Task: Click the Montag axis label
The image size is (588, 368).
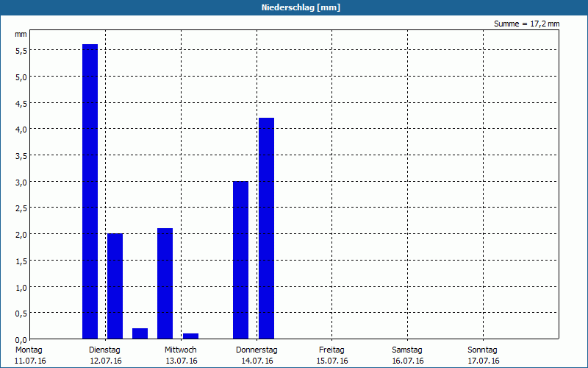Action: point(29,350)
